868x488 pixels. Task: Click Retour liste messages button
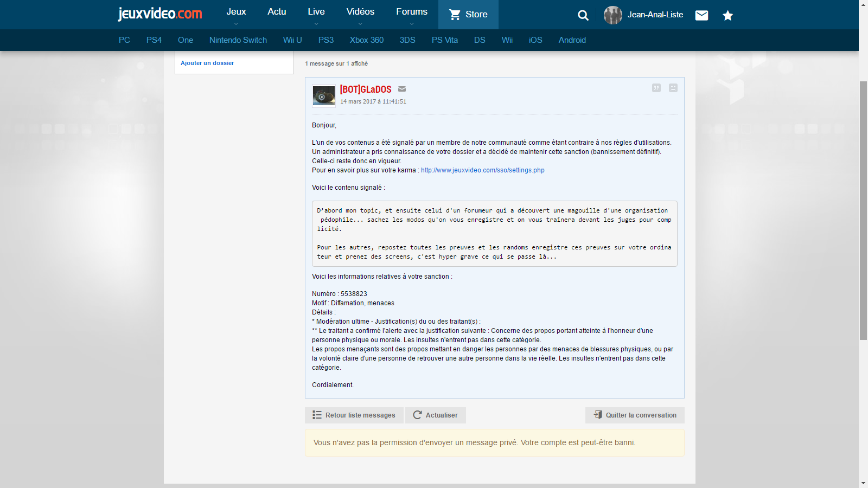[354, 415]
